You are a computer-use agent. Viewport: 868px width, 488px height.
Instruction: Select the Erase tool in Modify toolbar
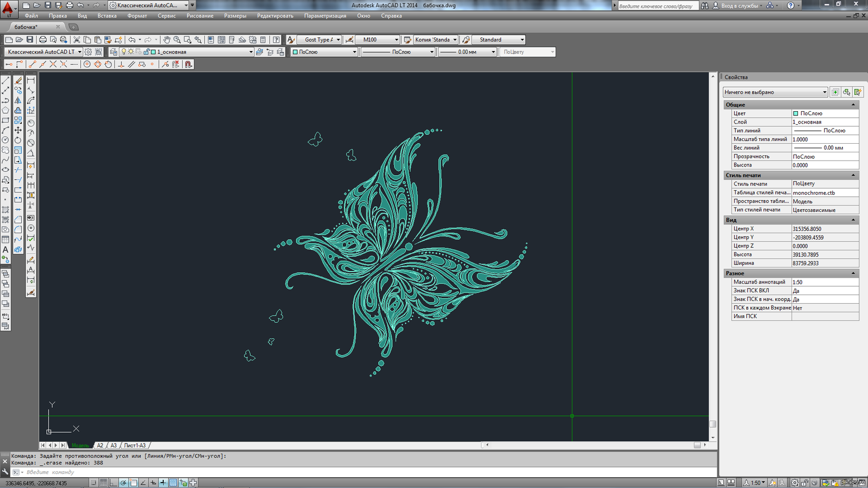[x=18, y=80]
